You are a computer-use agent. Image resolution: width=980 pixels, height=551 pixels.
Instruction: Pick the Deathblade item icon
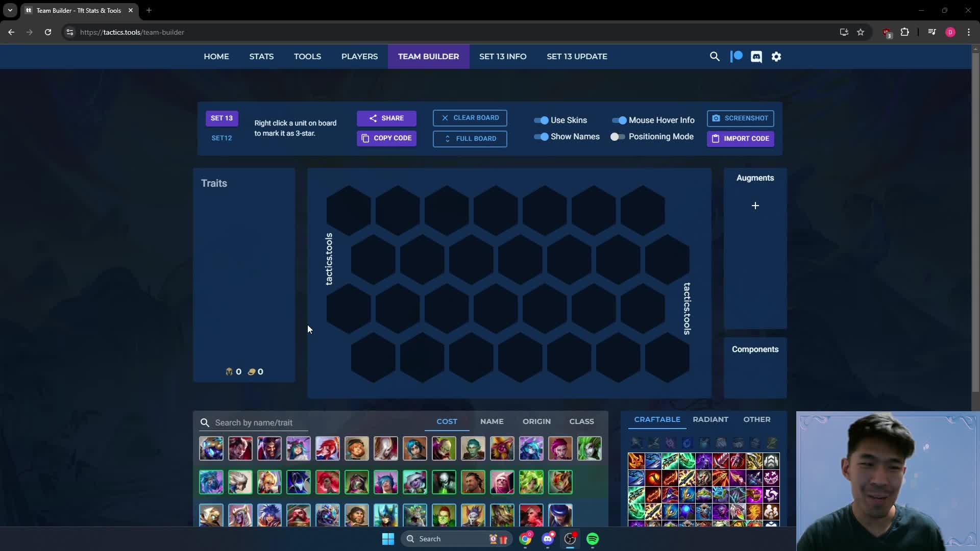(636, 461)
